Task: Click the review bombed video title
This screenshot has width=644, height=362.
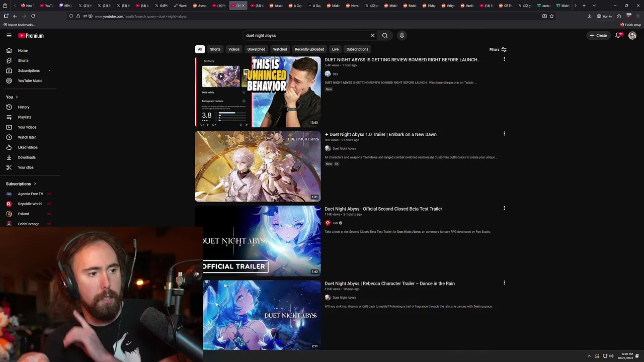Action: click(x=402, y=60)
